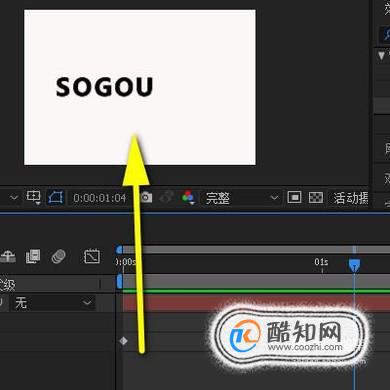Toggle the shy layers icon in timeline
390x390 pixels.
click(8, 257)
